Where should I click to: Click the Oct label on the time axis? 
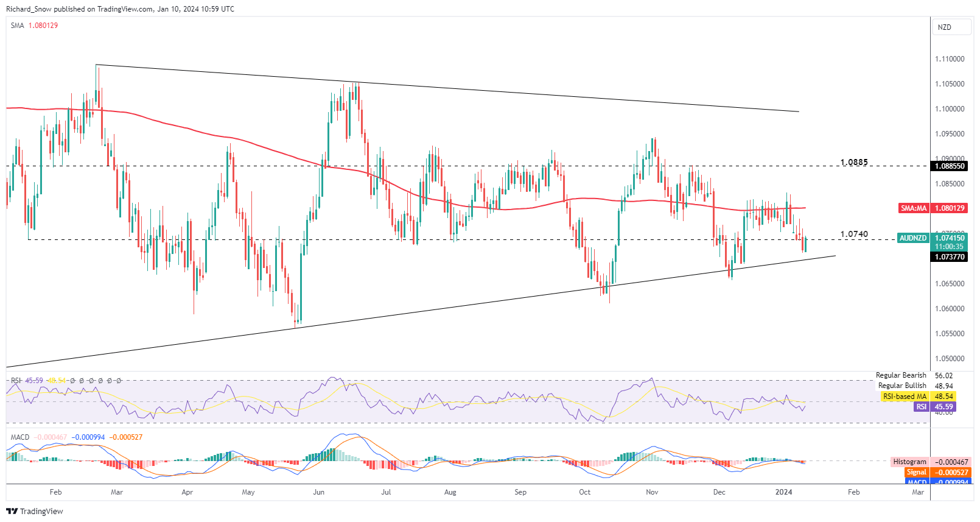pos(584,492)
